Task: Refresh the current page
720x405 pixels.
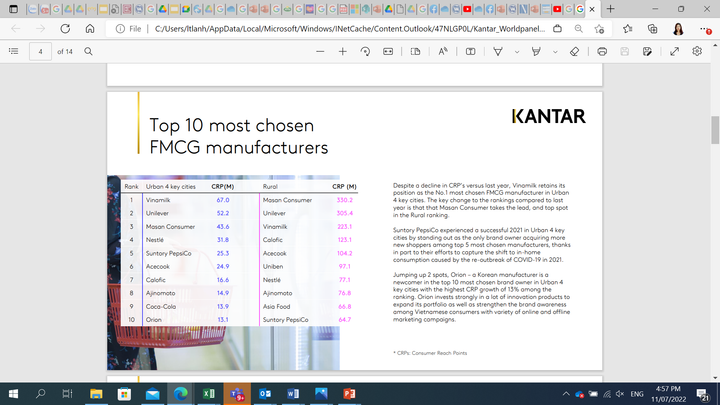Action: [x=65, y=29]
